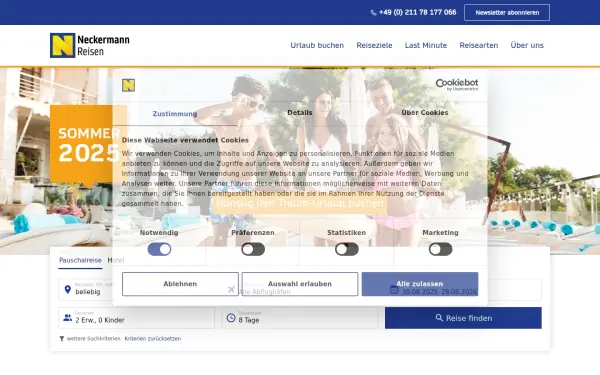Click the yellow N logo in cookie dialog
The height and width of the screenshot is (375, 600).
(129, 85)
